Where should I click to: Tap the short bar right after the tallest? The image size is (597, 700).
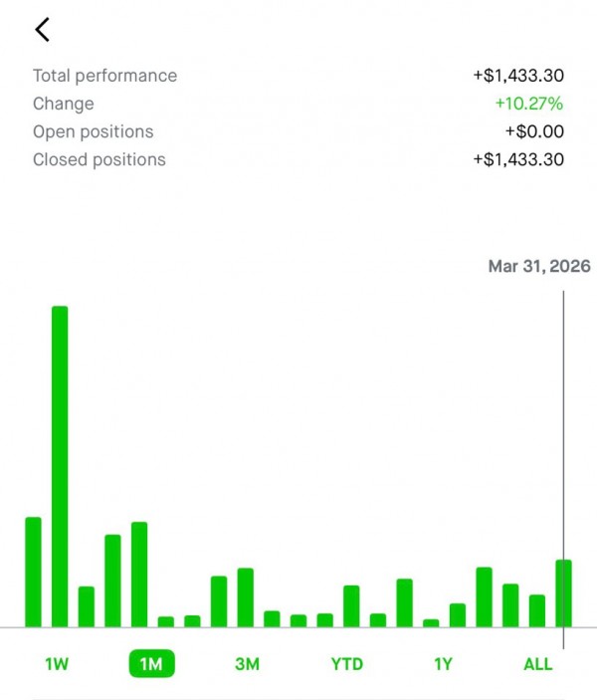[87, 606]
